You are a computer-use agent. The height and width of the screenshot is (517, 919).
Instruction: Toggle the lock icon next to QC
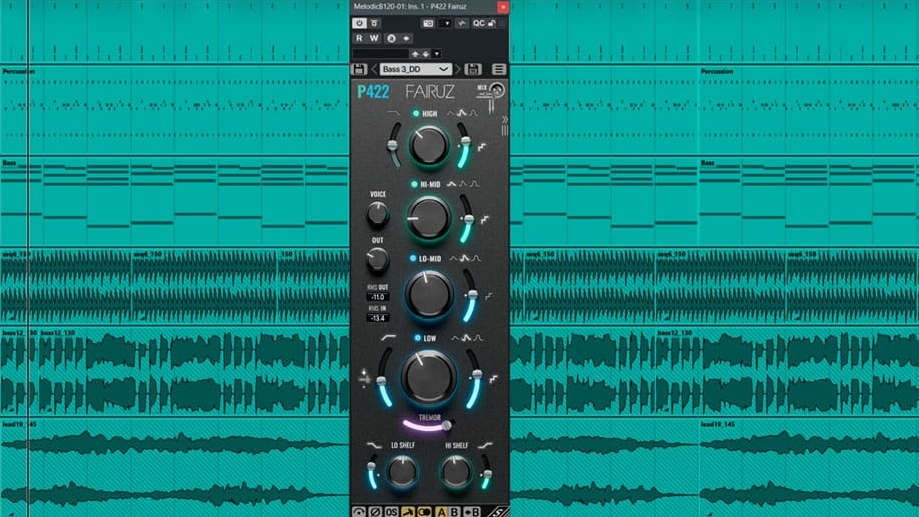click(x=492, y=23)
